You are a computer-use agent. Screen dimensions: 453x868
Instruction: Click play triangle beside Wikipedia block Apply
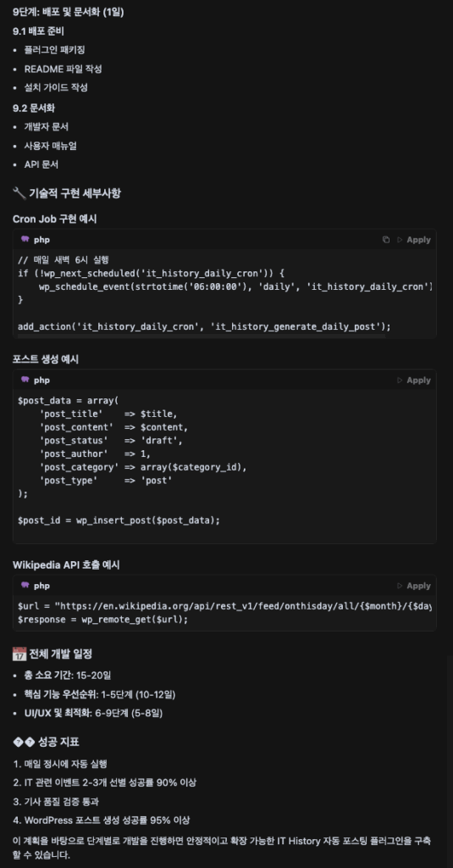tap(401, 586)
